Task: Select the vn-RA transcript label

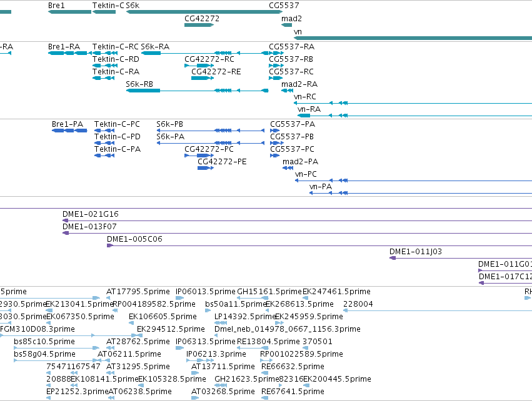Action: pos(309,109)
